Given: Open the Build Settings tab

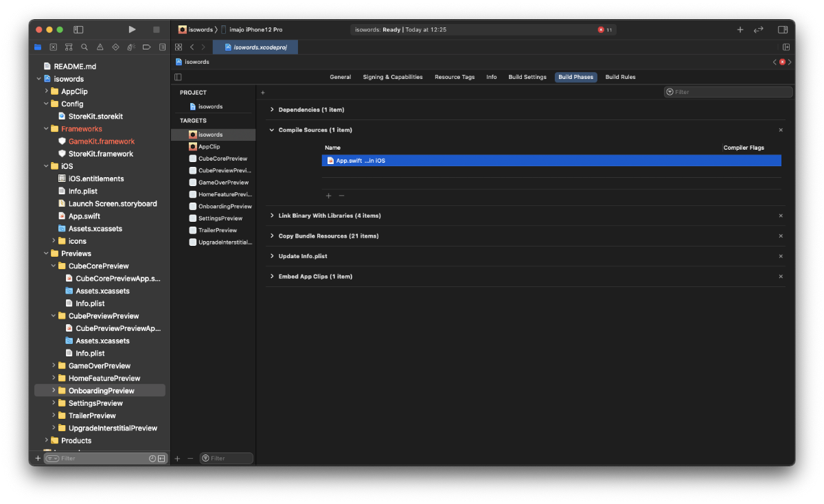Looking at the screenshot, I should [x=527, y=77].
